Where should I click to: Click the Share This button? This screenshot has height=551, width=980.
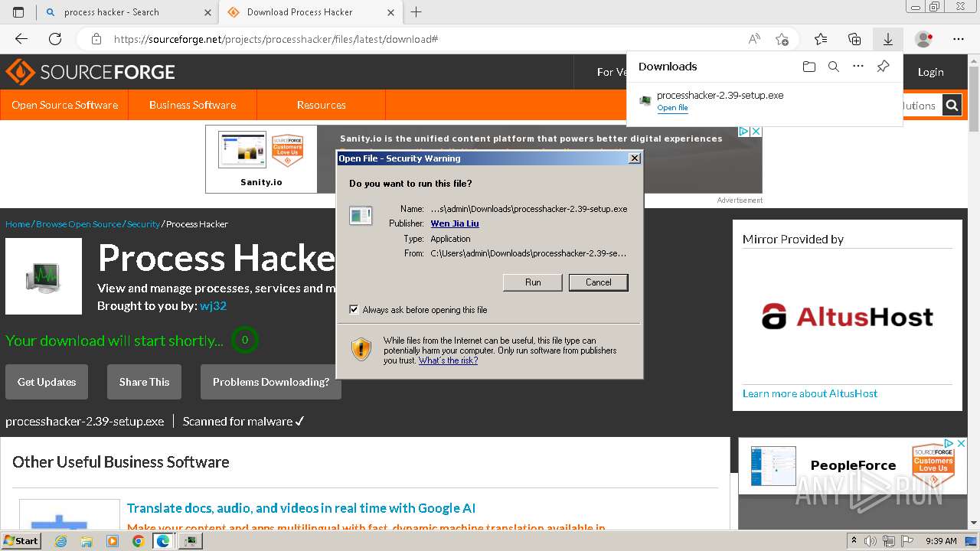coord(144,382)
